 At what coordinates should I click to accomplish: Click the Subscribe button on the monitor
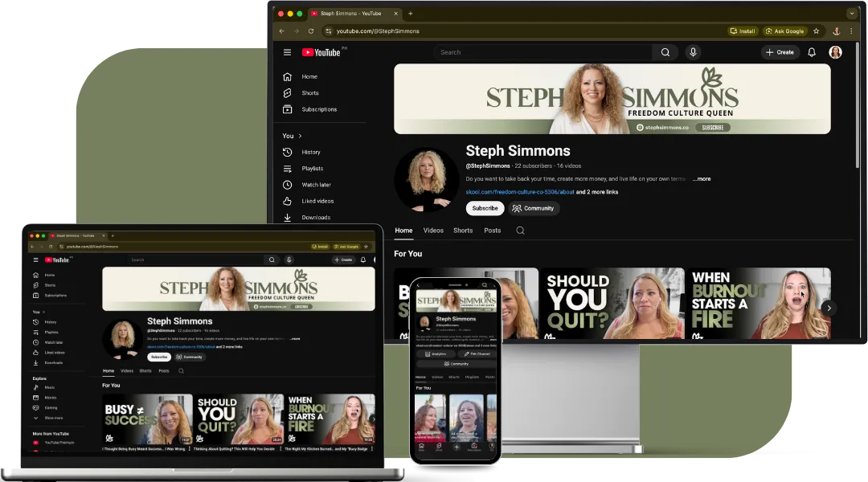pyautogui.click(x=485, y=209)
